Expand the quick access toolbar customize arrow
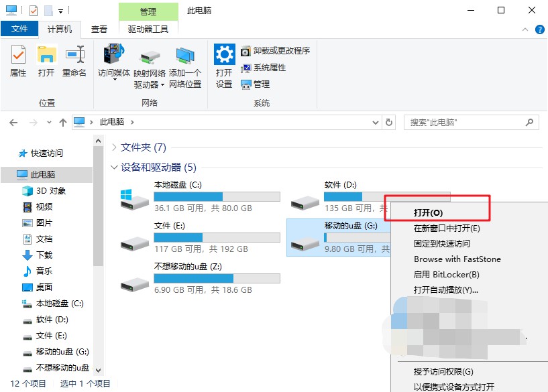Image resolution: width=548 pixels, height=392 pixels. click(x=61, y=11)
